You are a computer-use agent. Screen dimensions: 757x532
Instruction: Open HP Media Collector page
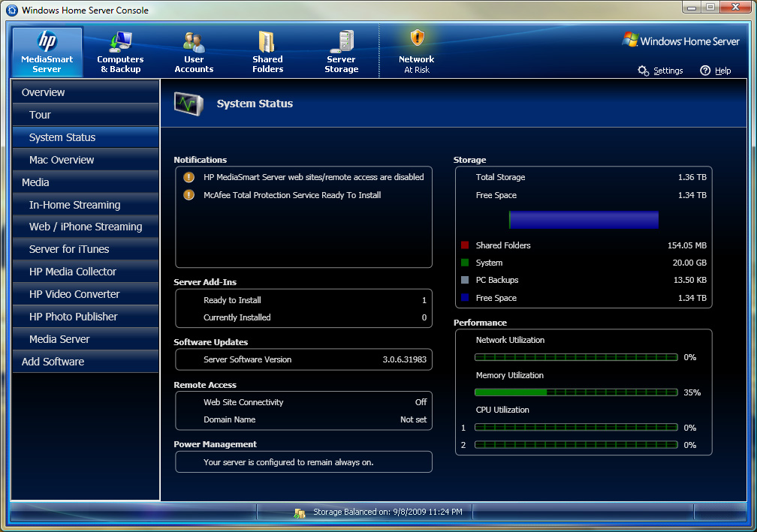pyautogui.click(x=86, y=272)
